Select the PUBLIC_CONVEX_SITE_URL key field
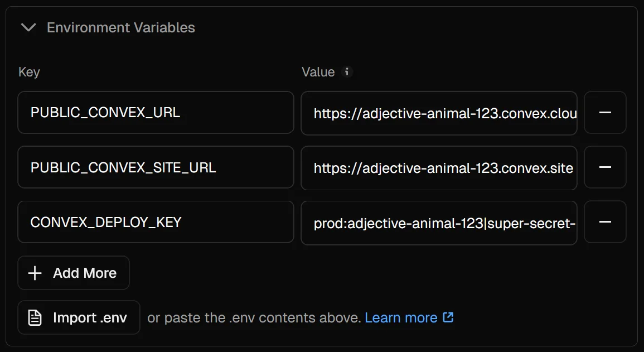Viewport: 644px width, 352px height. 156,167
